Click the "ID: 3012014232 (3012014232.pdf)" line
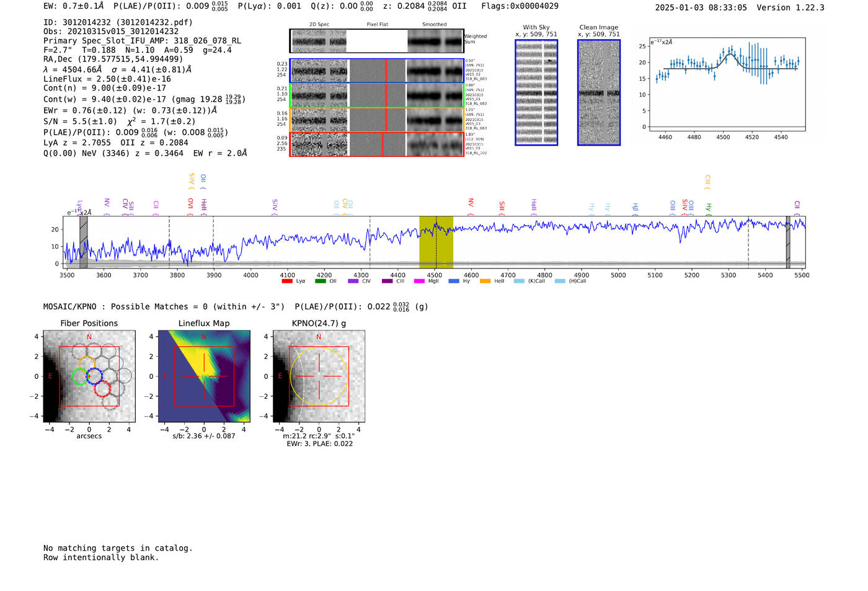868x591 pixels. click(118, 22)
